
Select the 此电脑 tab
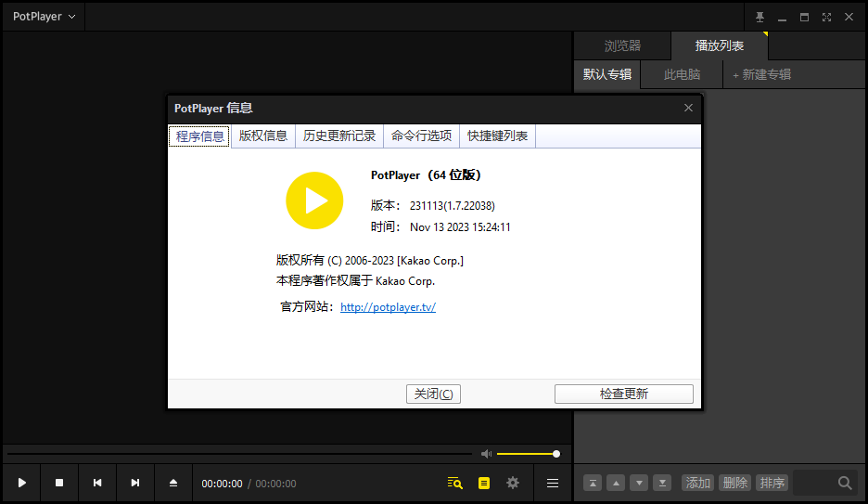click(x=682, y=74)
